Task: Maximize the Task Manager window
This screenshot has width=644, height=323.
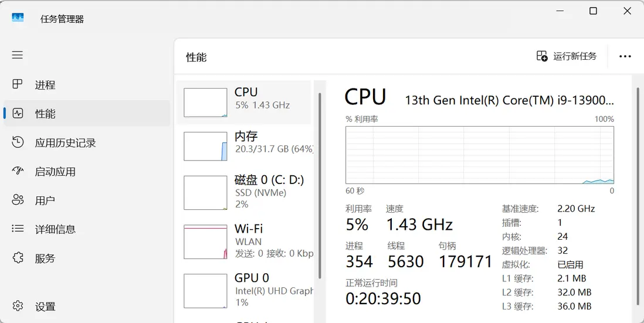Action: (593, 11)
